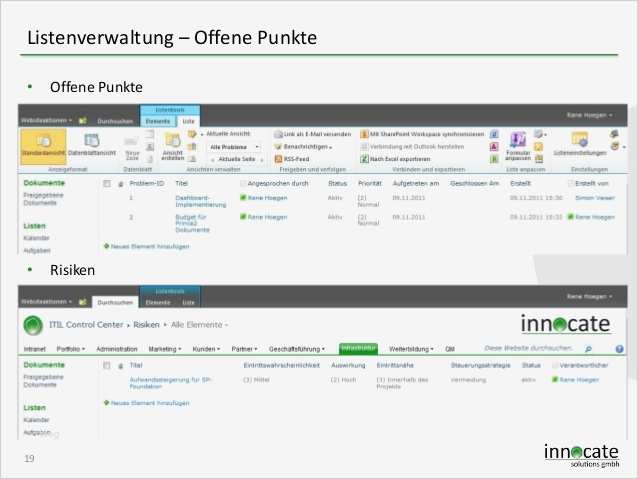Expand the Marketing navigation dropdown
This screenshot has height=479, width=638.
(165, 349)
